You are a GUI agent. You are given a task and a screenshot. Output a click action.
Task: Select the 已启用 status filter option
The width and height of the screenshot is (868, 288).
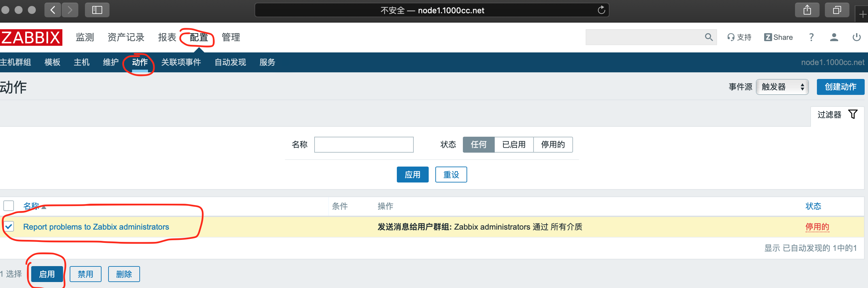pyautogui.click(x=514, y=145)
